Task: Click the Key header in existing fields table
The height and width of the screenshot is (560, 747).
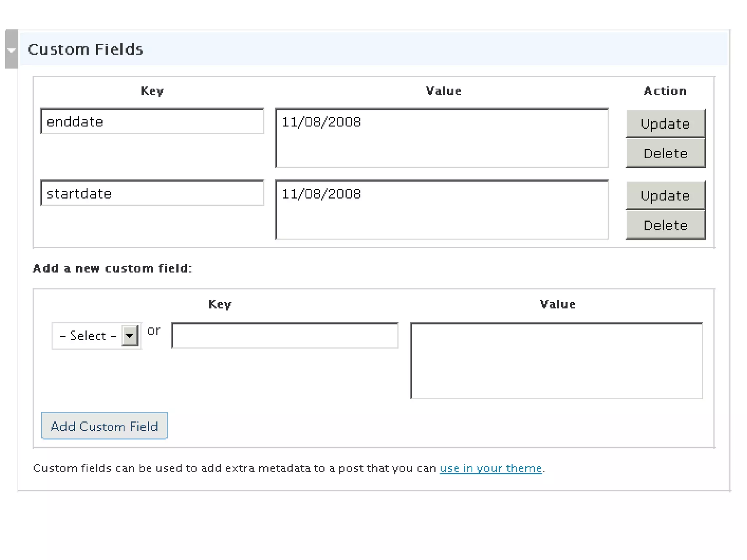Action: click(x=152, y=91)
